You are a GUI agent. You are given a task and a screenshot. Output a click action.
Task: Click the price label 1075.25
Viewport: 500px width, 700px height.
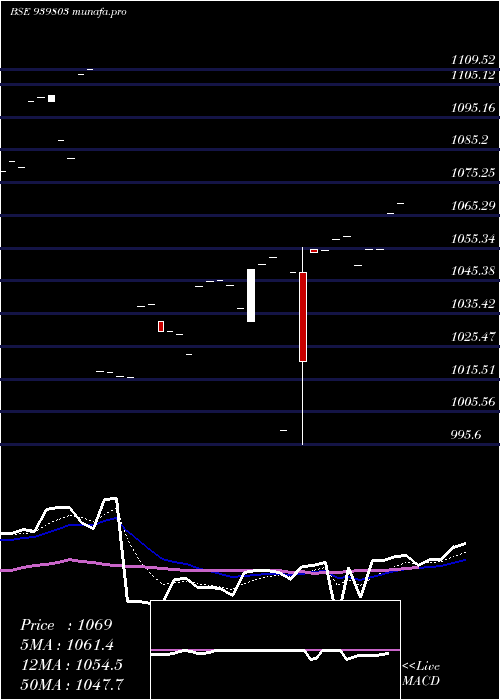(x=473, y=173)
